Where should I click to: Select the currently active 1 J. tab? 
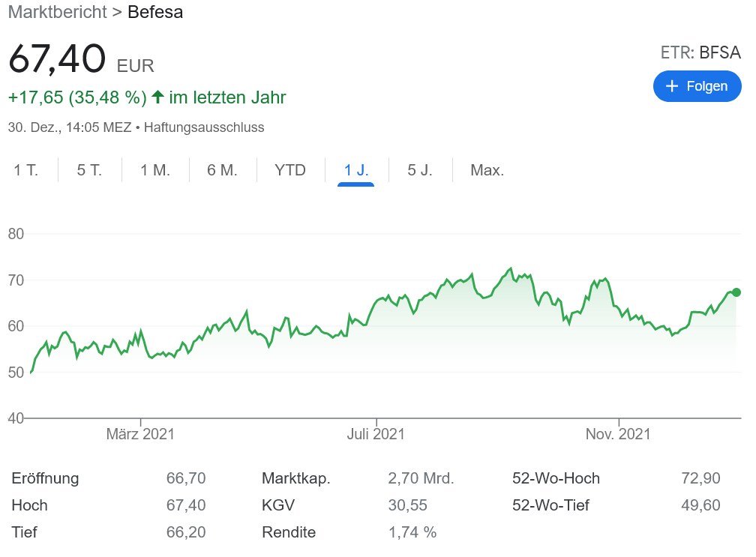[x=355, y=170]
